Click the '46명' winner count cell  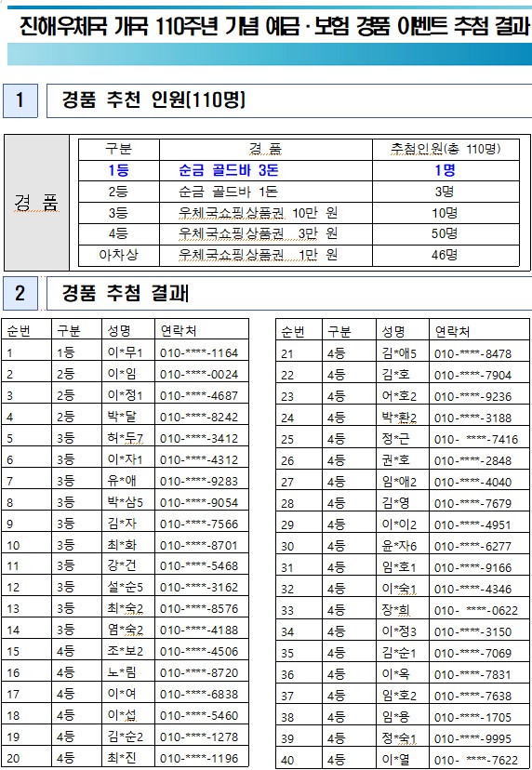coord(445,255)
